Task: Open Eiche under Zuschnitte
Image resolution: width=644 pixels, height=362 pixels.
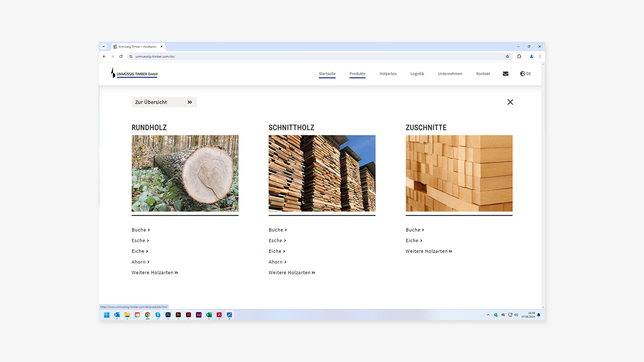Action: click(x=414, y=241)
